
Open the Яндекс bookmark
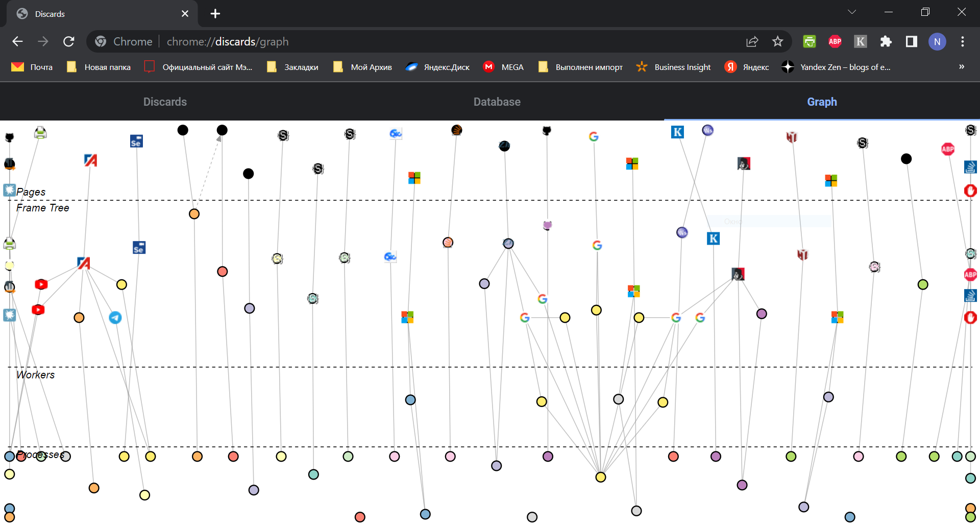coord(747,67)
